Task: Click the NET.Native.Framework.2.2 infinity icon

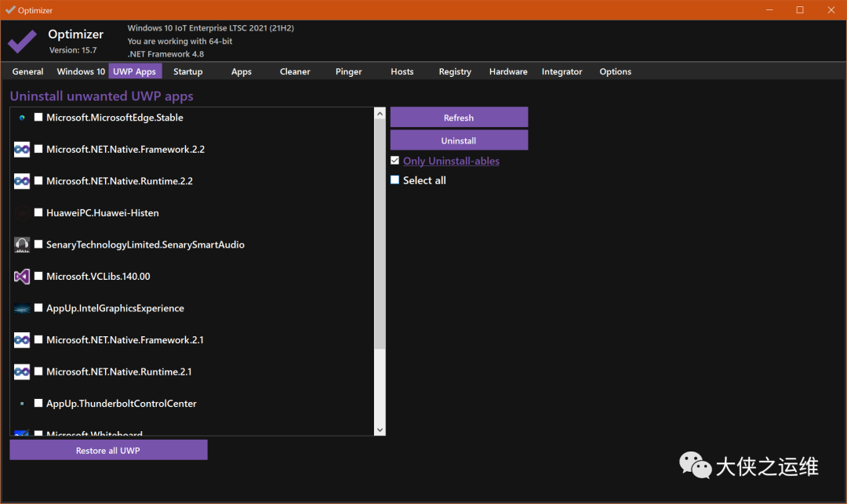Action: 22,150
